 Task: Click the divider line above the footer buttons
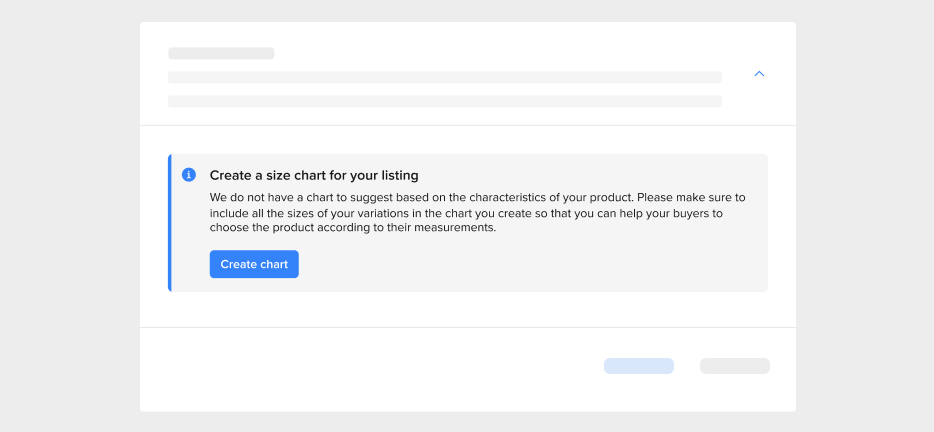467,327
